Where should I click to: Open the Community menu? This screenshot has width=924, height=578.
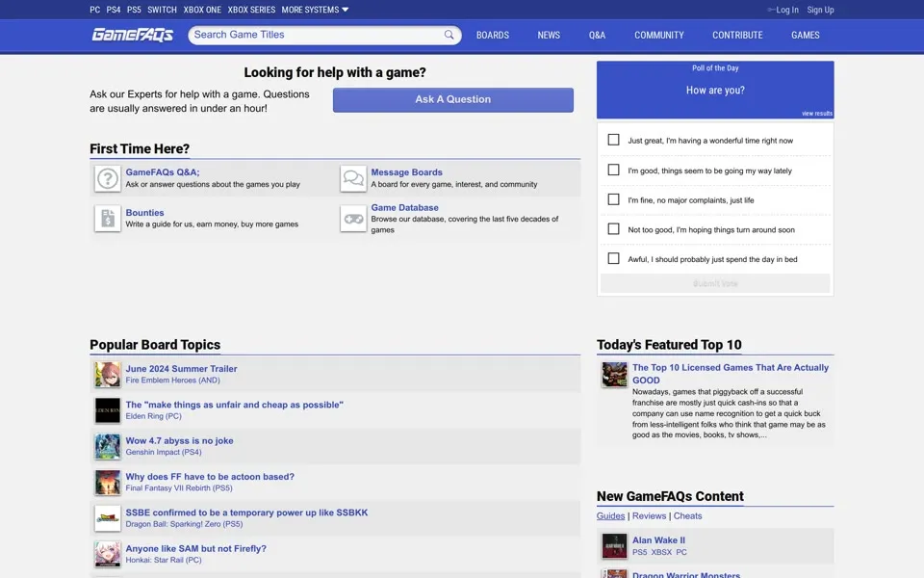[x=658, y=35]
